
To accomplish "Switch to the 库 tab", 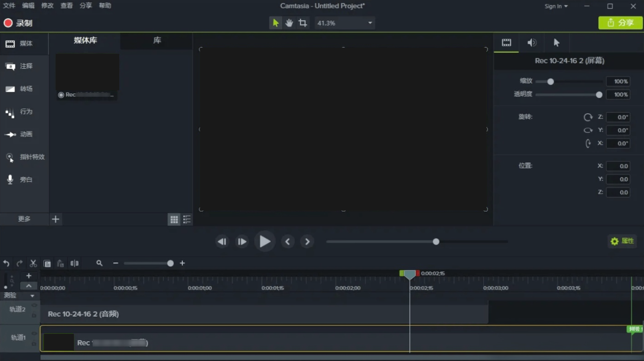I will [157, 41].
